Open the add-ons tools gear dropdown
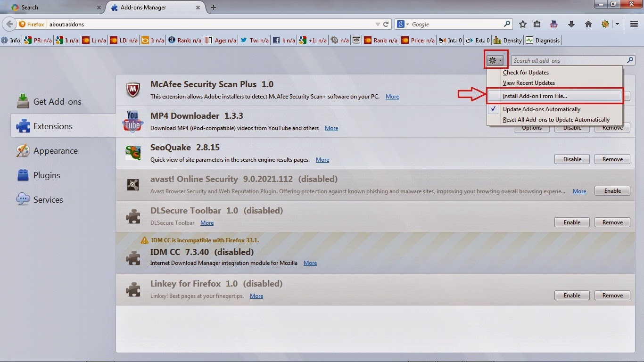The image size is (644, 362). 495,60
